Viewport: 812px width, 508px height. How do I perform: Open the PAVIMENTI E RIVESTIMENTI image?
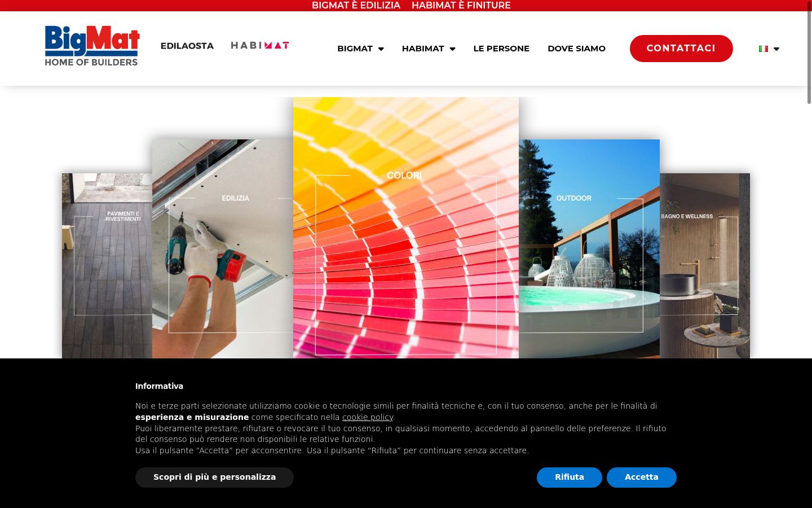point(107,266)
